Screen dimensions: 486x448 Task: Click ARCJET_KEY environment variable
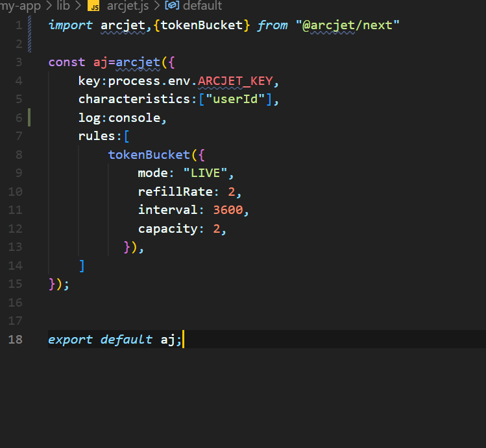[x=236, y=81]
